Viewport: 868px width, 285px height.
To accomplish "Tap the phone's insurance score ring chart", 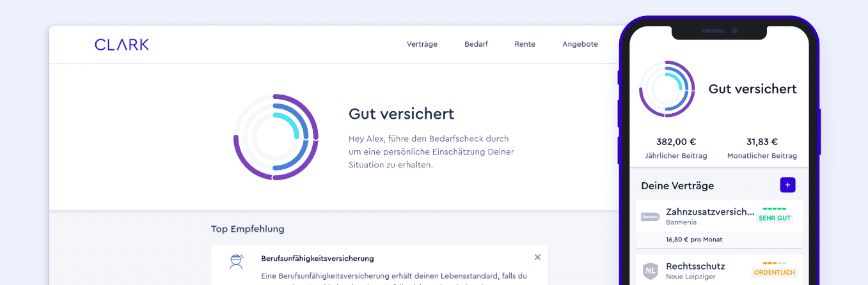I will click(667, 89).
